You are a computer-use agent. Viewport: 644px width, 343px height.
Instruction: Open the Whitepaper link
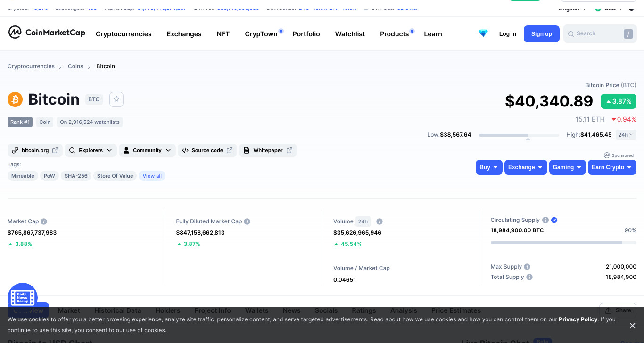(x=268, y=150)
